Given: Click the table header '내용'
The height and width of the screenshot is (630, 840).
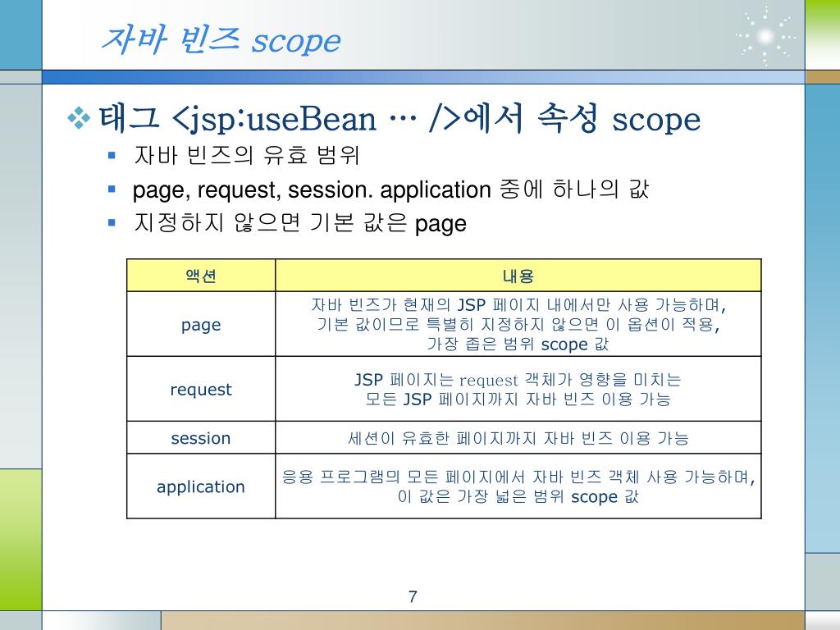Looking at the screenshot, I should 518,276.
